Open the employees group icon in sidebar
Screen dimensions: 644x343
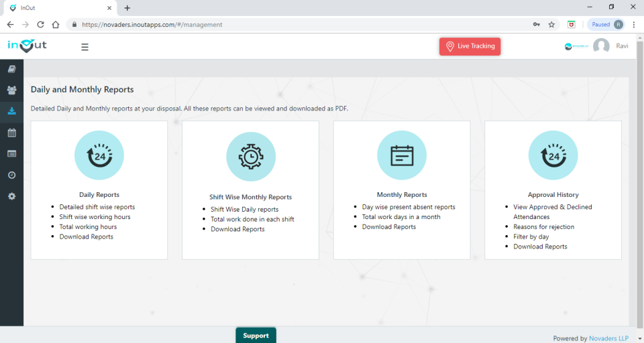[12, 90]
